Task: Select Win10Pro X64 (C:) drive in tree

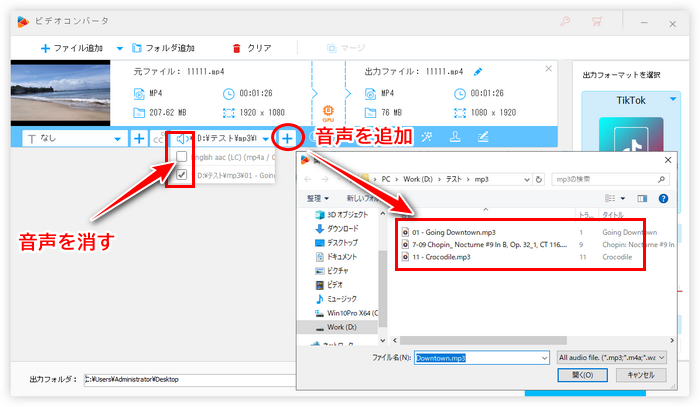Action: click(x=346, y=313)
